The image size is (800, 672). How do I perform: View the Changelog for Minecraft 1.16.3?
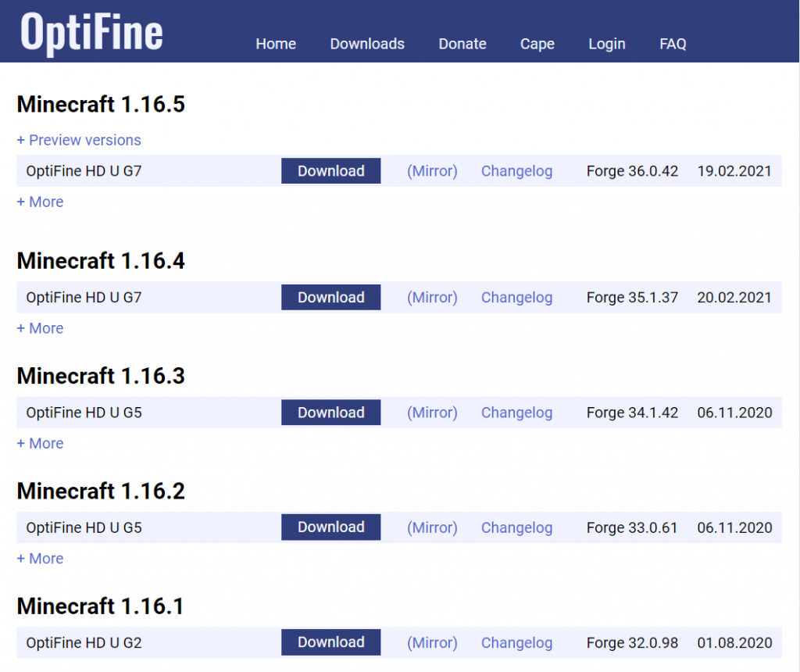[517, 413]
